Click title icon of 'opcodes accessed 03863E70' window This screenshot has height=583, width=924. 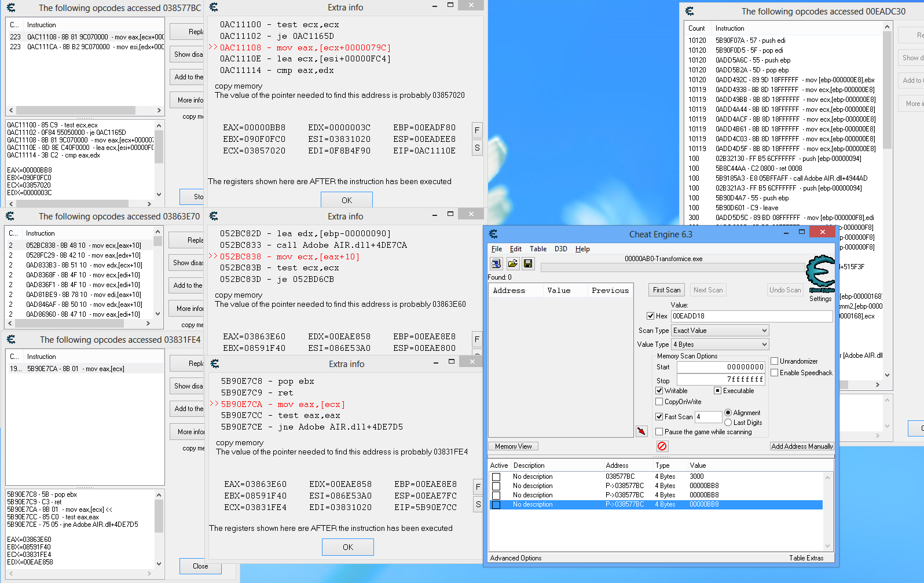click(x=10, y=216)
